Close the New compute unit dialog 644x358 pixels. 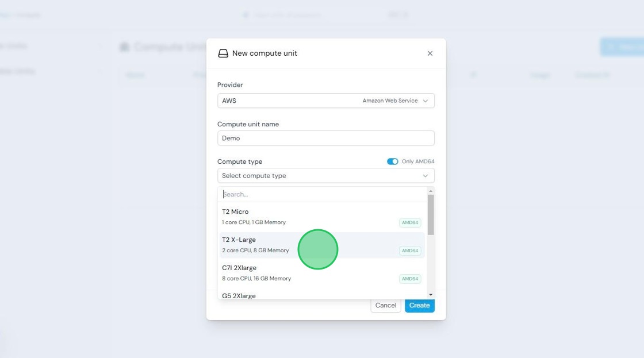click(430, 53)
